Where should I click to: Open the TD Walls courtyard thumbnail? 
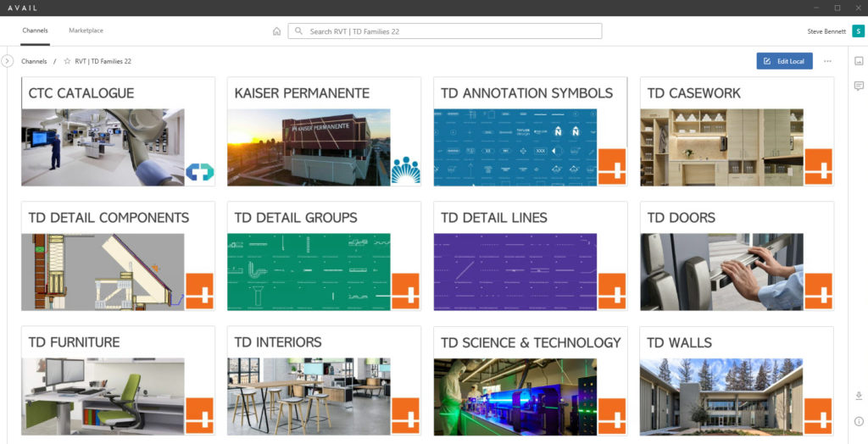[722, 397]
